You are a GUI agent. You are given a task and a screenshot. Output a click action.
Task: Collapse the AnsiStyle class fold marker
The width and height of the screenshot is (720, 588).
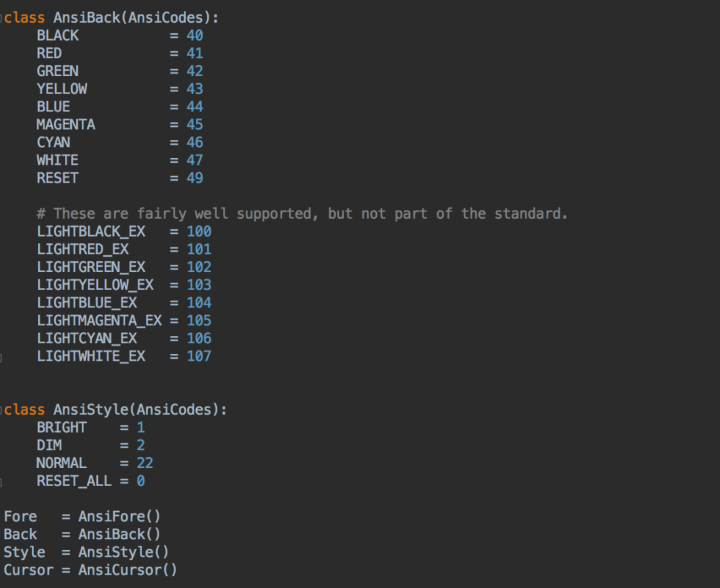point(1,410)
